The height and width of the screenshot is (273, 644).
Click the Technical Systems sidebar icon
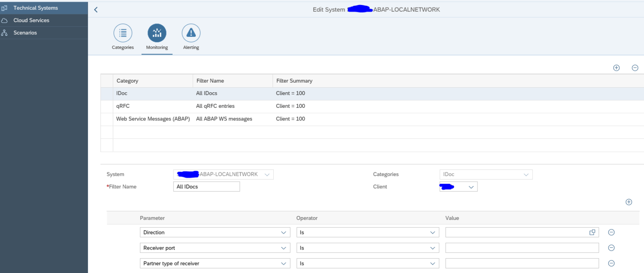5,8
